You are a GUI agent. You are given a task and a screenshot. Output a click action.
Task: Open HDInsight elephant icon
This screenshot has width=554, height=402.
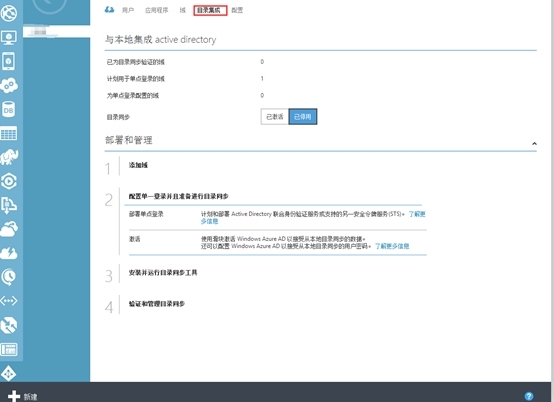click(9, 157)
